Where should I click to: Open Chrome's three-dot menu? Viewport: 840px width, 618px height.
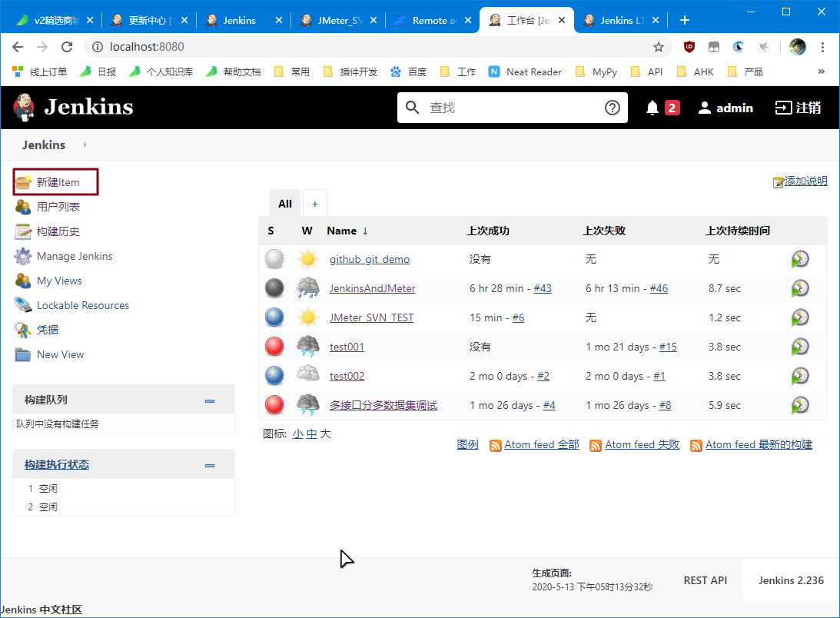click(822, 47)
